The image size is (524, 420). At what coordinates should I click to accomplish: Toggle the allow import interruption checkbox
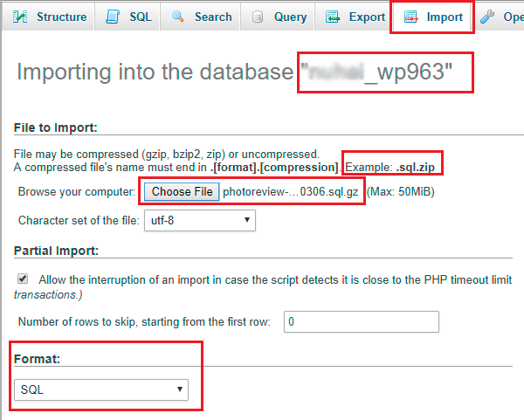(x=22, y=280)
